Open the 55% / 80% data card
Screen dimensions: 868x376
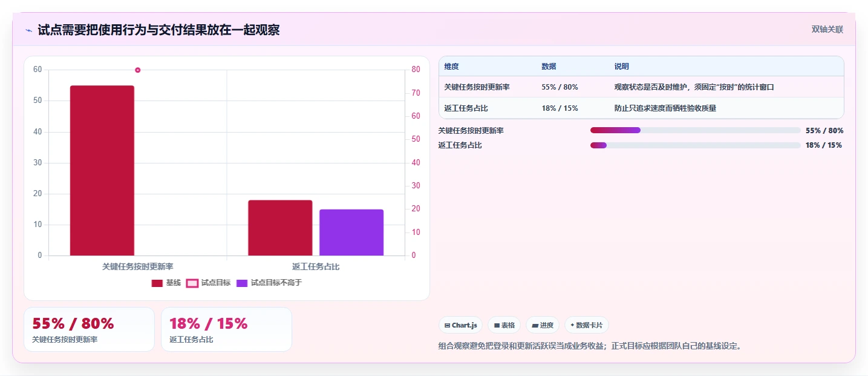click(x=89, y=329)
